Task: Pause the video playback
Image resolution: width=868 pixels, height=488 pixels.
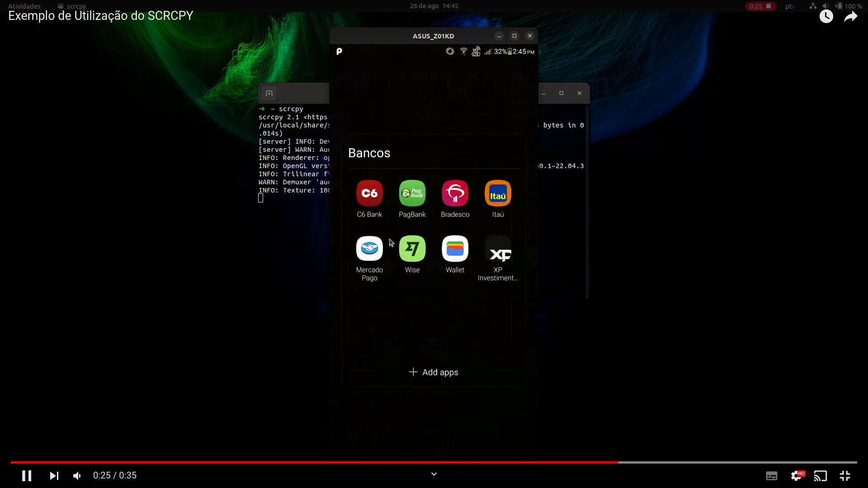Action: pos(27,476)
